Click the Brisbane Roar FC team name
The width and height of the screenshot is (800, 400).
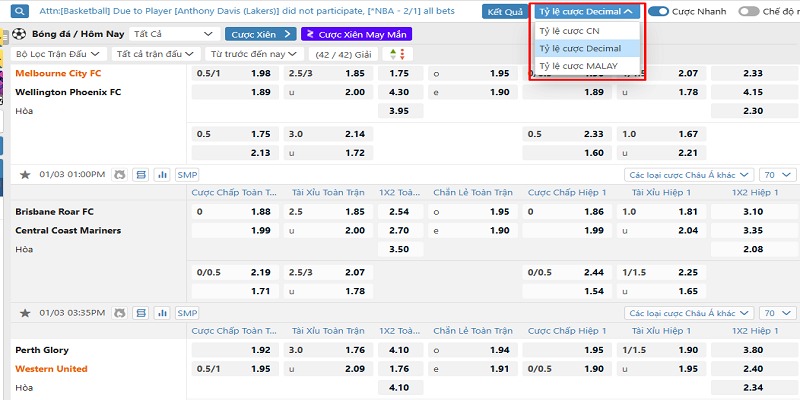[x=55, y=212]
